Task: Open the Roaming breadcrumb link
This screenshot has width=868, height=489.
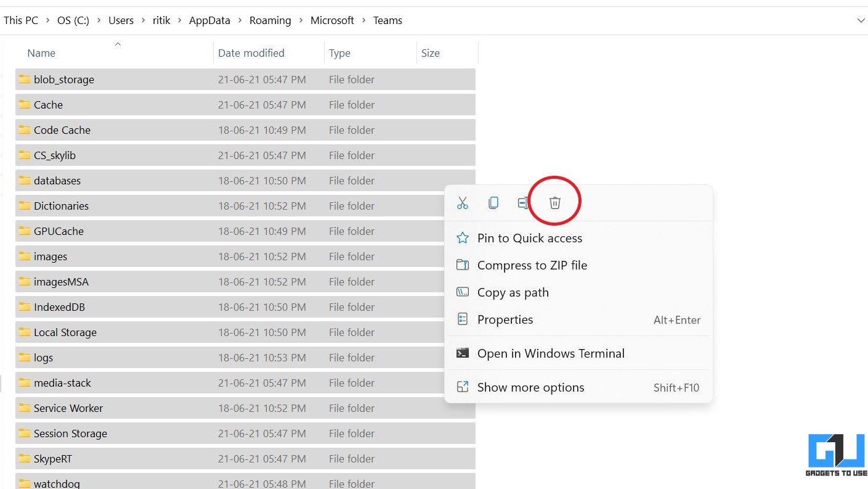Action: click(x=270, y=20)
